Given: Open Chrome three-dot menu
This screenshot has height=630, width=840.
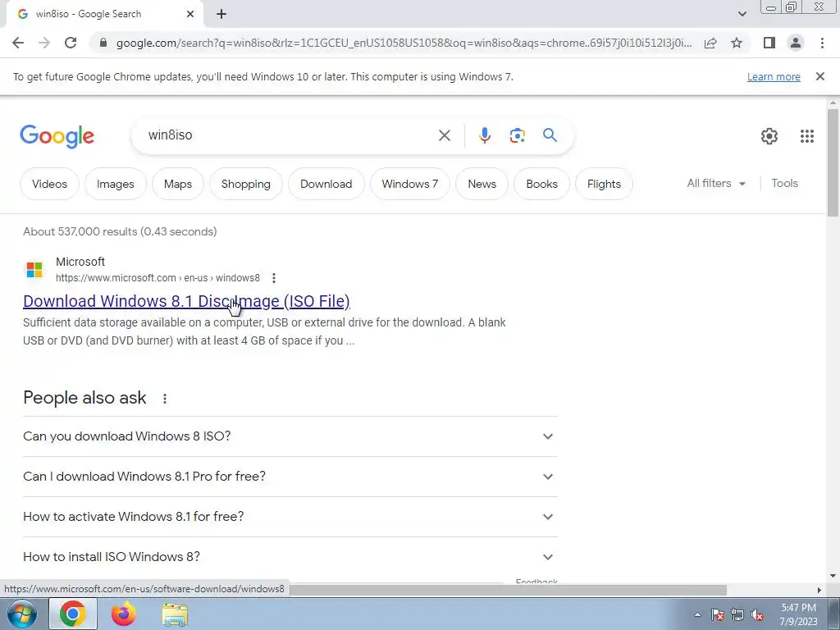Looking at the screenshot, I should [822, 43].
